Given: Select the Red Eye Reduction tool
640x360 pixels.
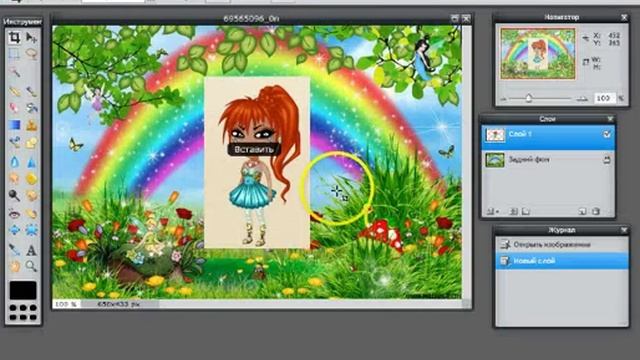Looking at the screenshot, I should (14, 213).
